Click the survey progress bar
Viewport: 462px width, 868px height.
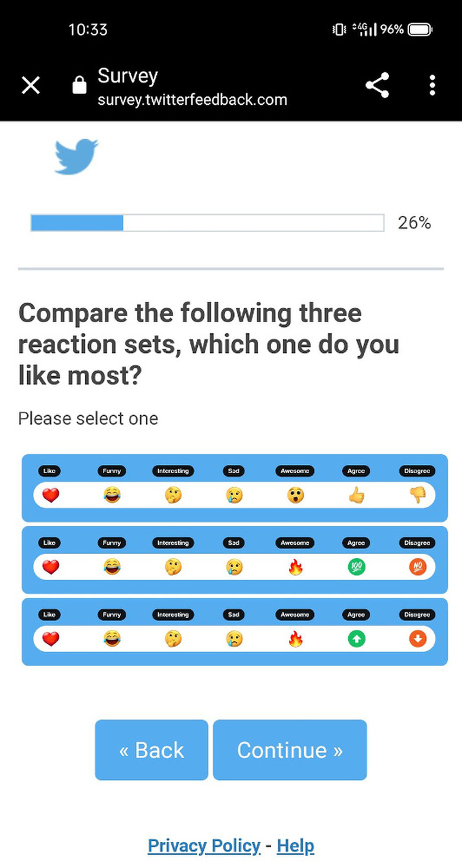tap(207, 223)
